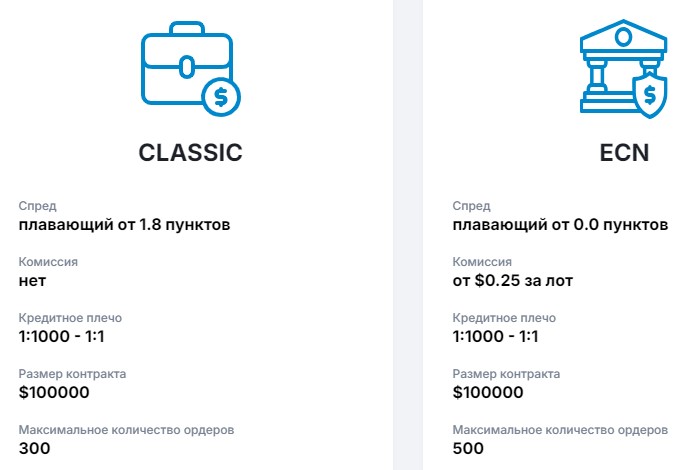
Task: Click ECN commission "от $0.25 за лот"
Action: tap(516, 281)
